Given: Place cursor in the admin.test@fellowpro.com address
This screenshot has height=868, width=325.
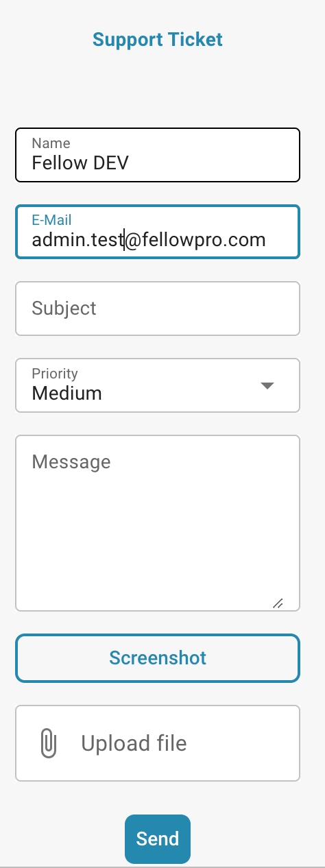Looking at the screenshot, I should [x=149, y=239].
